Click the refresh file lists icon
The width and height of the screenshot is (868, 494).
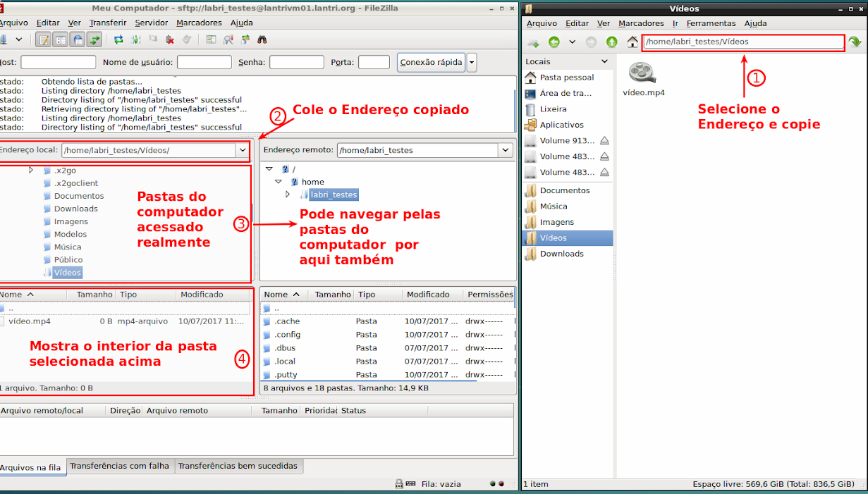[x=118, y=40]
